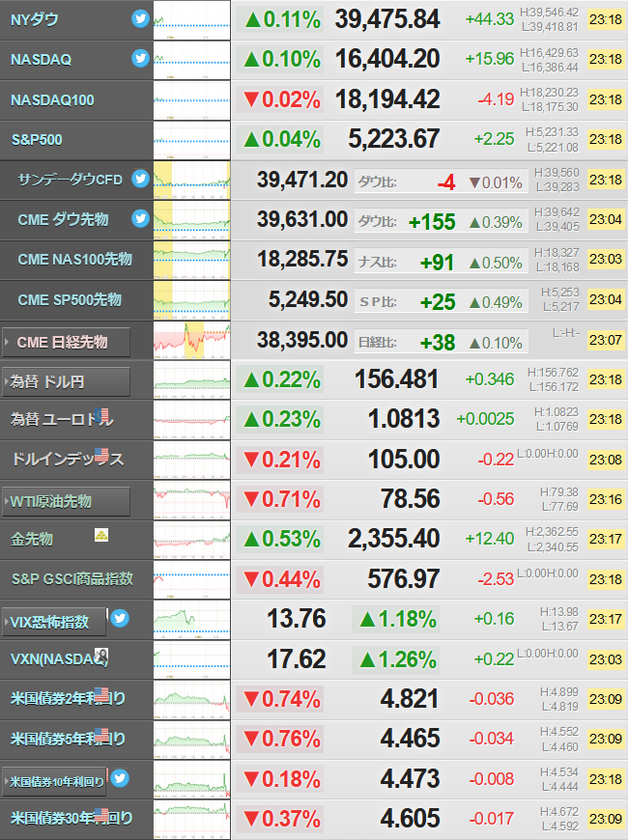This screenshot has width=629, height=840.
Task: Click the NYダウ price 39,475.84
Action: (x=387, y=20)
